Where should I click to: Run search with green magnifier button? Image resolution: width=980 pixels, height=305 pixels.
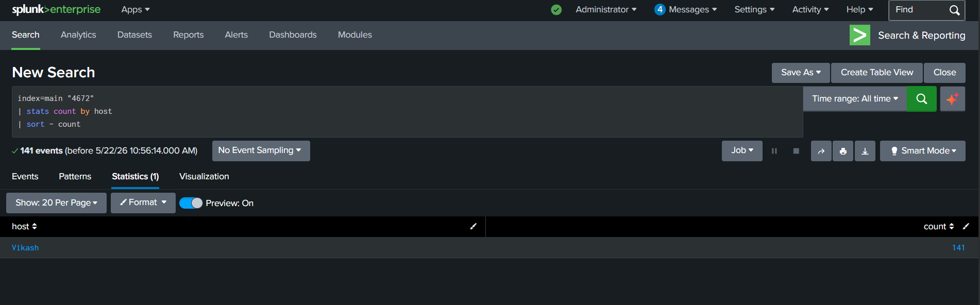[922, 99]
